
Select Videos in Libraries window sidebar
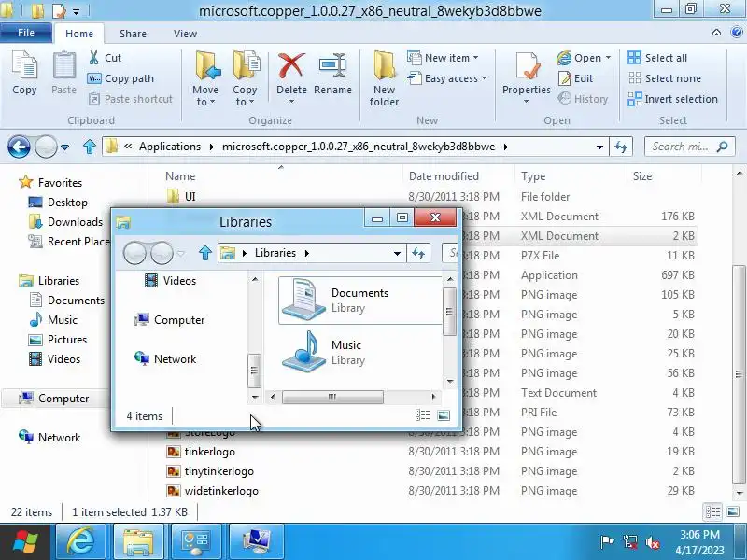click(x=171, y=281)
